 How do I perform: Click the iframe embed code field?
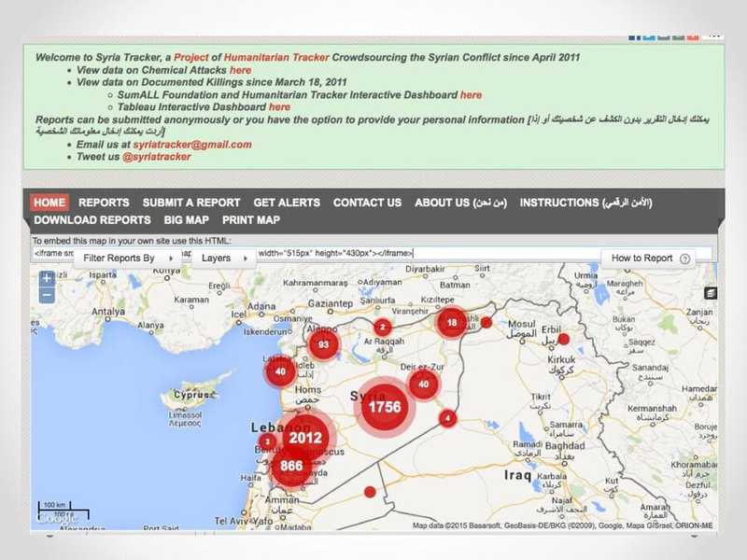pyautogui.click(x=372, y=253)
